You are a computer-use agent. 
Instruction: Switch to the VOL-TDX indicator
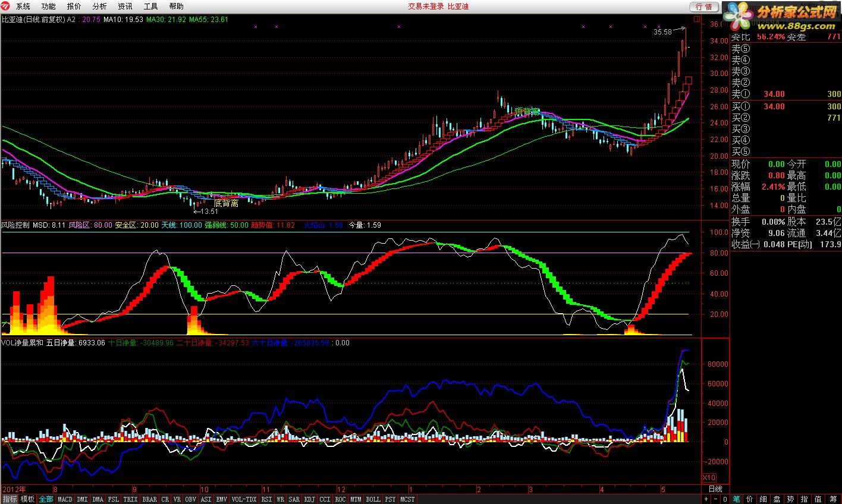click(244, 499)
